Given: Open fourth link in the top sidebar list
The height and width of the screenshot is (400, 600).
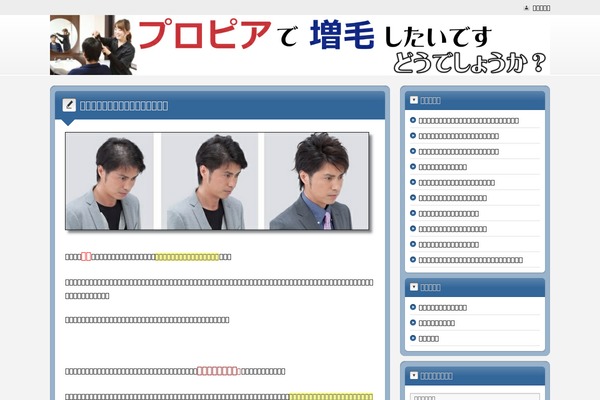Looking at the screenshot, I should coord(443,167).
